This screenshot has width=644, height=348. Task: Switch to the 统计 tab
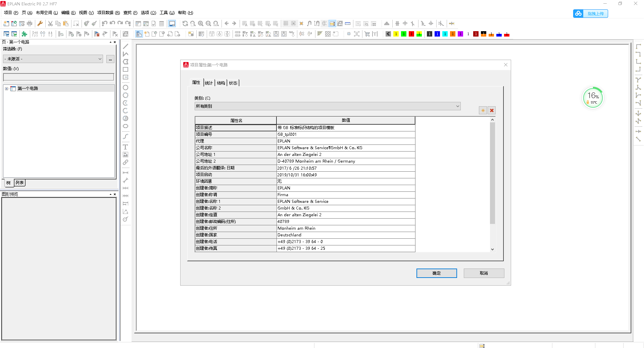tap(209, 83)
